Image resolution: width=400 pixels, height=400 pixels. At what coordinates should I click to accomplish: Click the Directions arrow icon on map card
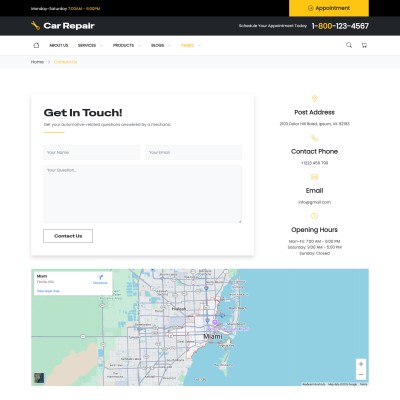tap(100, 277)
